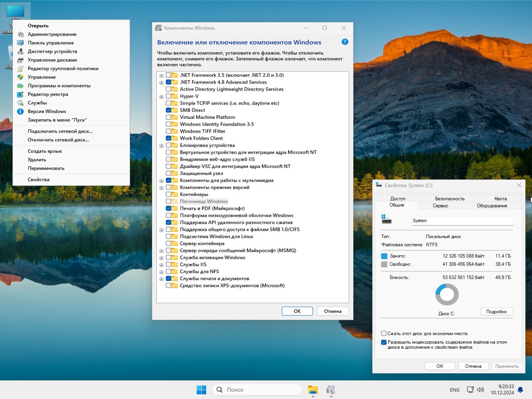
Task: Click the ENG language indicator
Action: click(455, 390)
